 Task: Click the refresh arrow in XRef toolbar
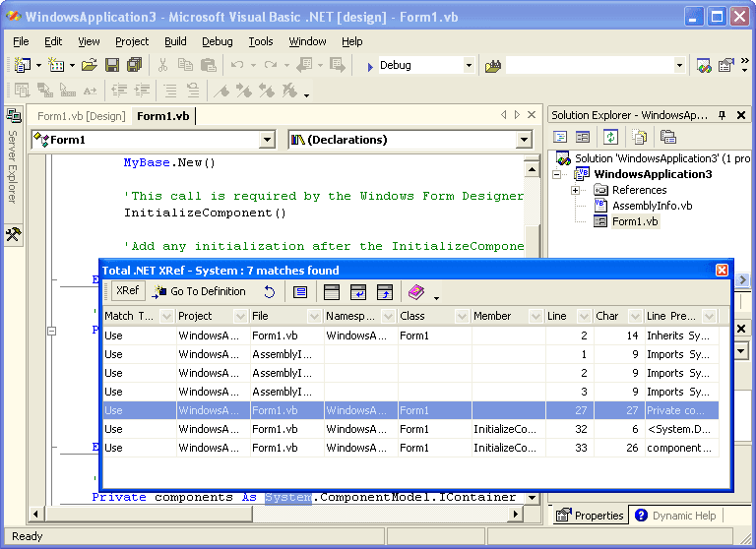click(269, 291)
